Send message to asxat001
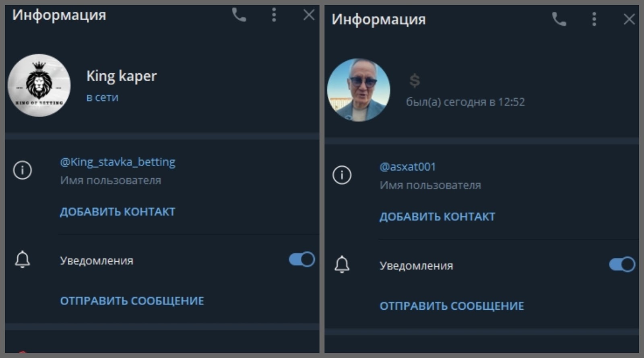This screenshot has height=358, width=644. pos(452,306)
